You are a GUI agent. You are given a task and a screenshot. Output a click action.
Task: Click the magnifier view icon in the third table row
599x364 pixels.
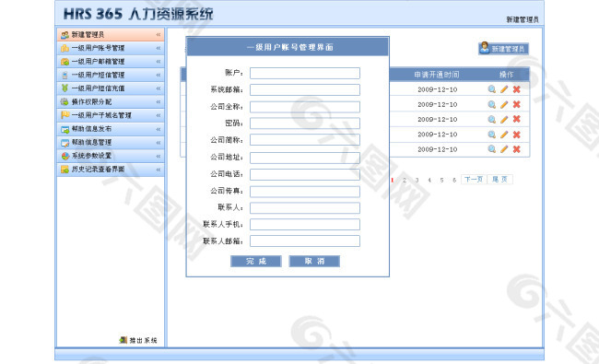point(492,119)
